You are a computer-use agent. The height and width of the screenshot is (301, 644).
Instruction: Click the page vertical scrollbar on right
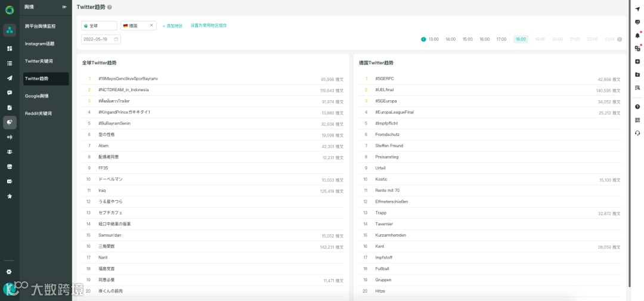click(630, 144)
